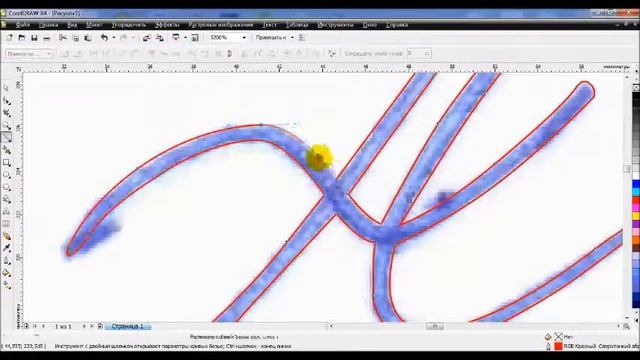Open the Инструменты menu
Screen dimensions: 640x360
click(x=336, y=25)
